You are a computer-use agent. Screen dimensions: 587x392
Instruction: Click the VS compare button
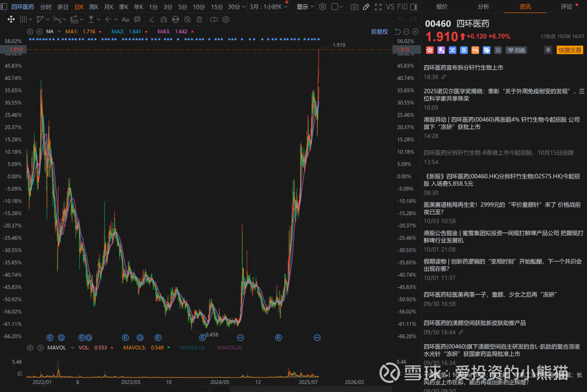[390, 7]
